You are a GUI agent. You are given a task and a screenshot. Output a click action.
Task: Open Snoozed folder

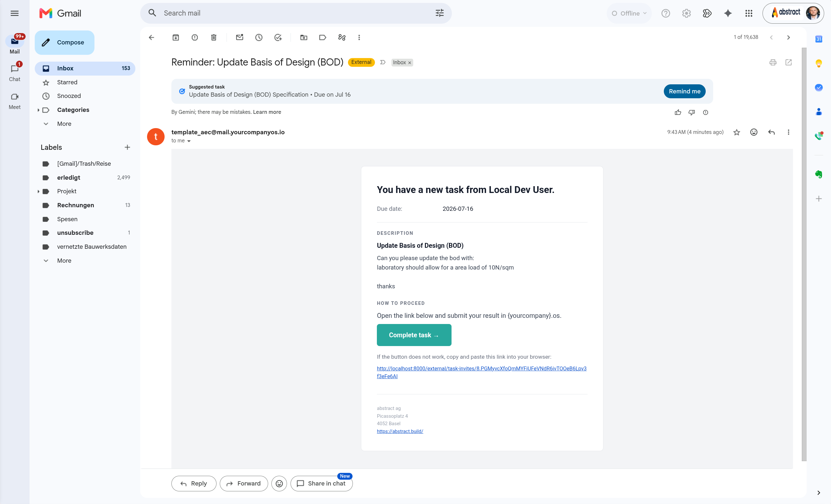(x=85, y=96)
